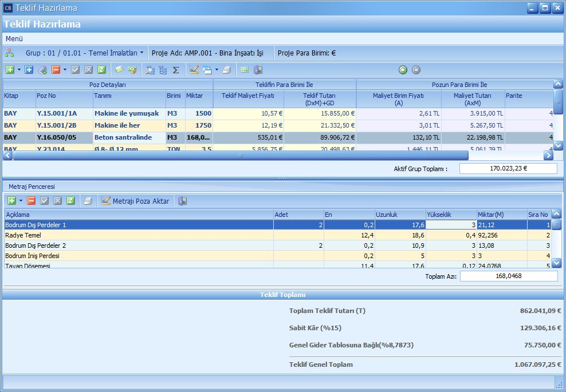Click the red delete icon in top toolbar
The image size is (566, 392).
coord(56,70)
